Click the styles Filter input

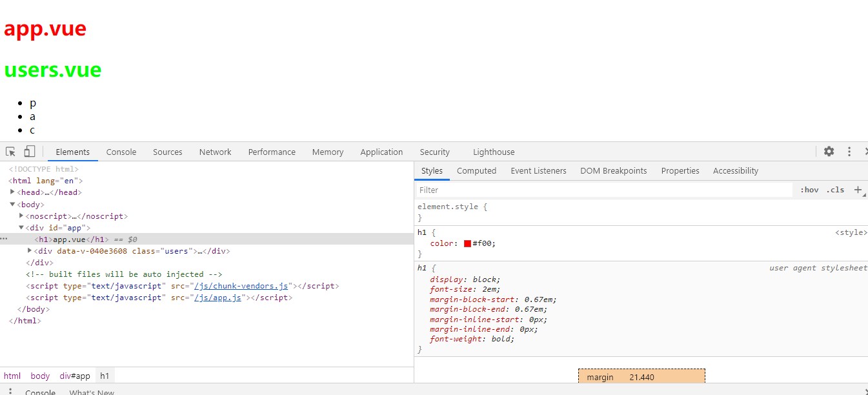[x=603, y=190]
